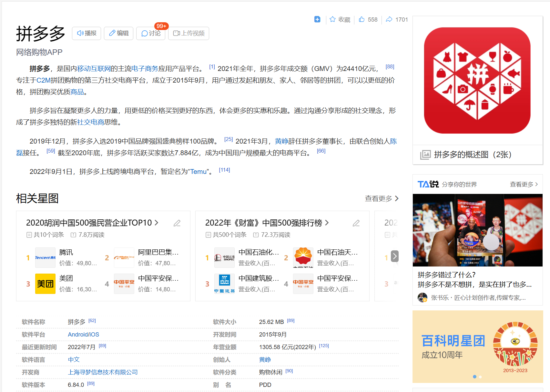Click the 美团 yellow logo
Screen dimensions: 550x392
pyautogui.click(x=45, y=284)
